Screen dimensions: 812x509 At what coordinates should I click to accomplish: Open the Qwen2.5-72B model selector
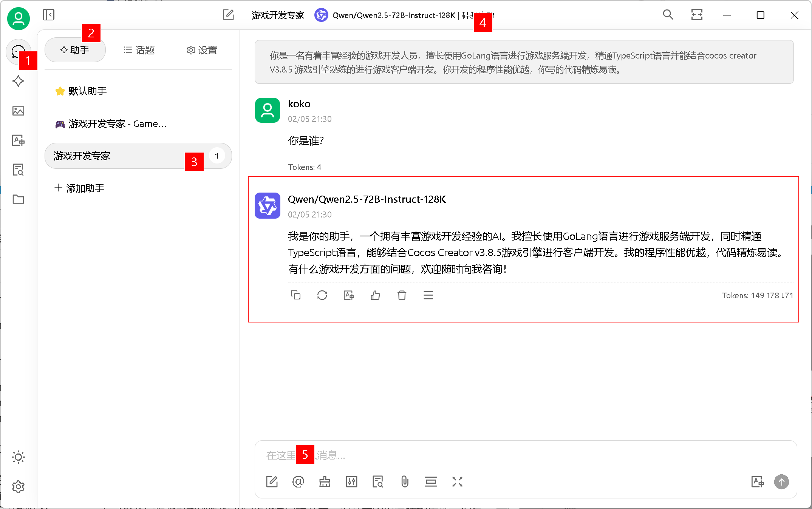click(393, 15)
